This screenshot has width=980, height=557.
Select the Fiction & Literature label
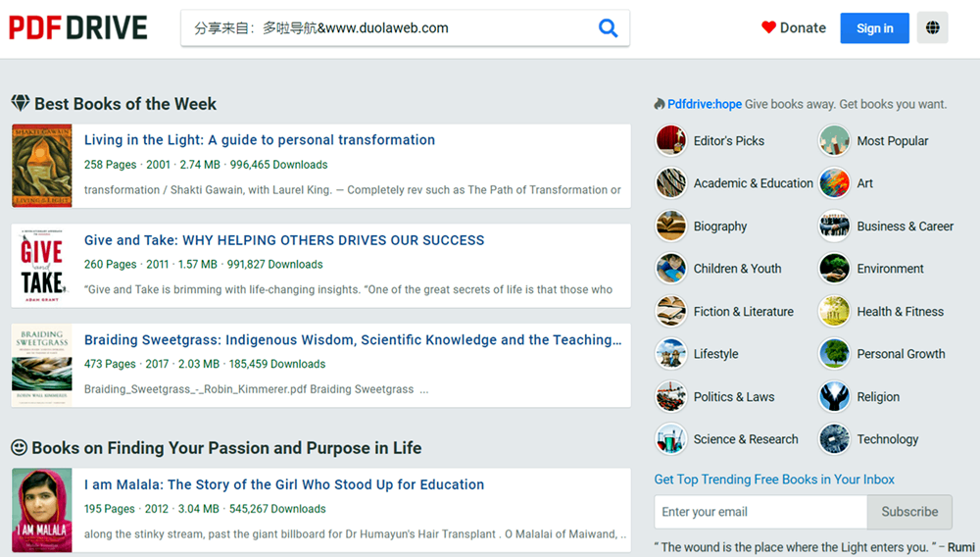744,311
